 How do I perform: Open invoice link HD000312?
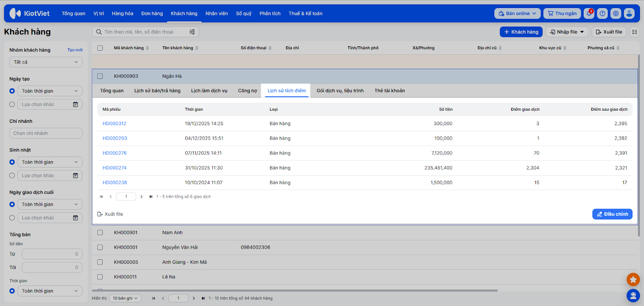114,124
